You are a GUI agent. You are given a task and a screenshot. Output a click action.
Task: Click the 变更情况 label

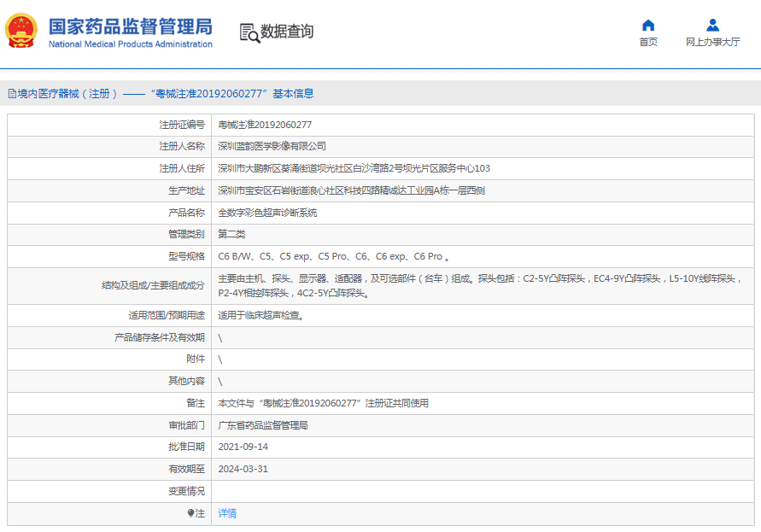pos(186,491)
